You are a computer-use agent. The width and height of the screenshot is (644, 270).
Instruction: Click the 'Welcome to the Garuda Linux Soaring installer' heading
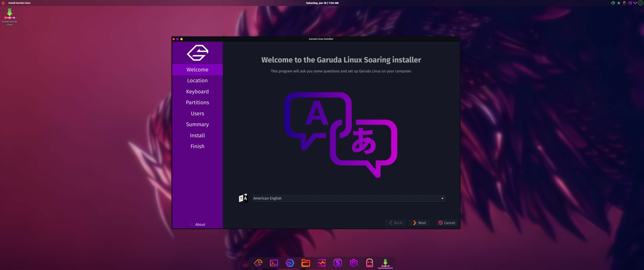coord(341,60)
